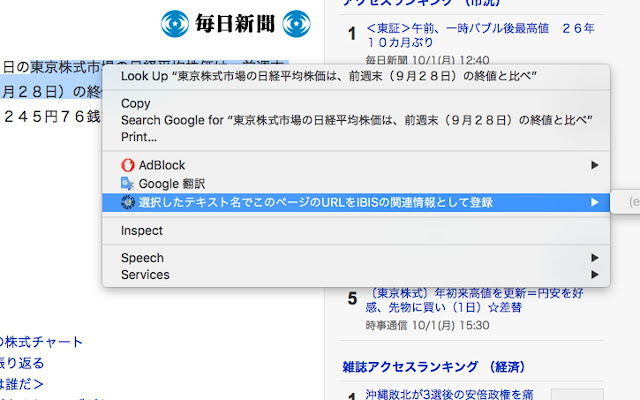Expand the IBIS registration submenu arrow

pyautogui.click(x=595, y=202)
